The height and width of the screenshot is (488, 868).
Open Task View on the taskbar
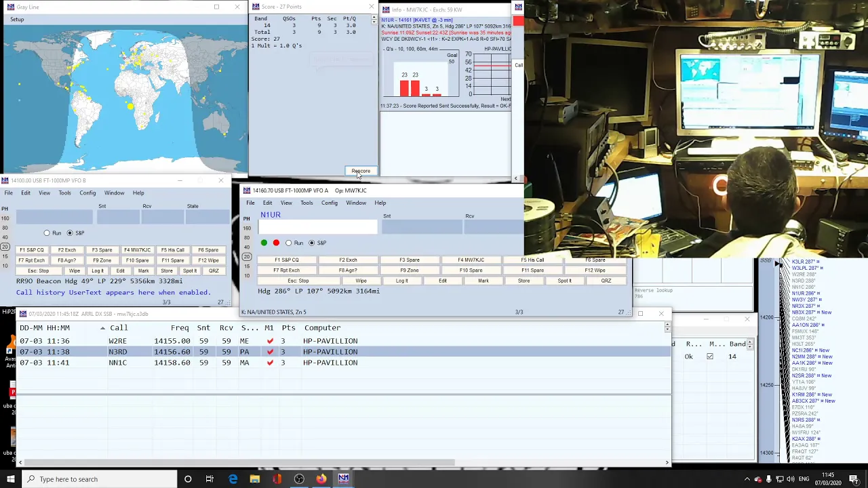[x=210, y=479]
